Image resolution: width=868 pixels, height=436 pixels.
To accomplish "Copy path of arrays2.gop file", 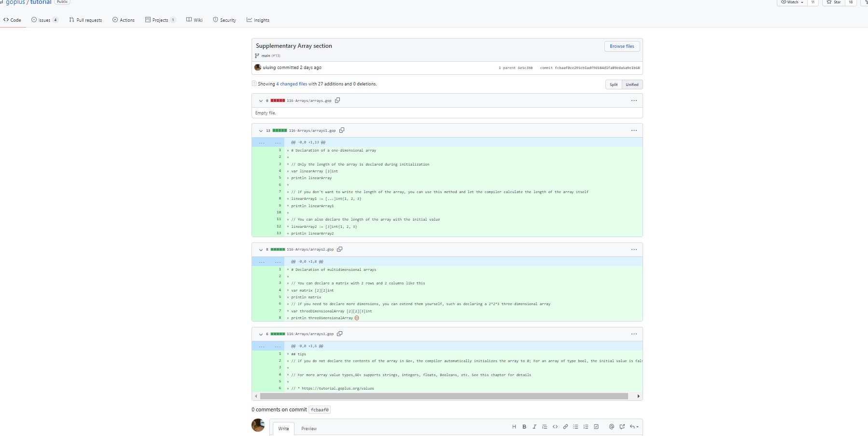I will [x=340, y=250].
